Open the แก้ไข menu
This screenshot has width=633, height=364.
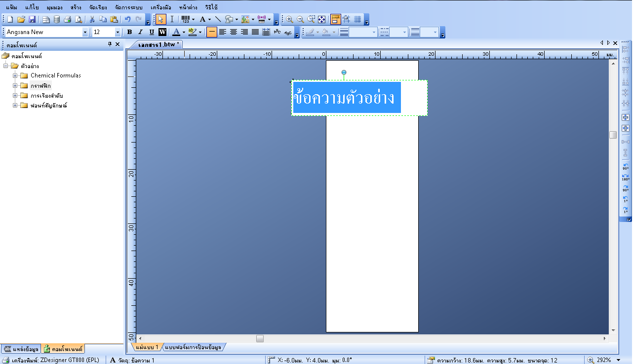(x=32, y=7)
